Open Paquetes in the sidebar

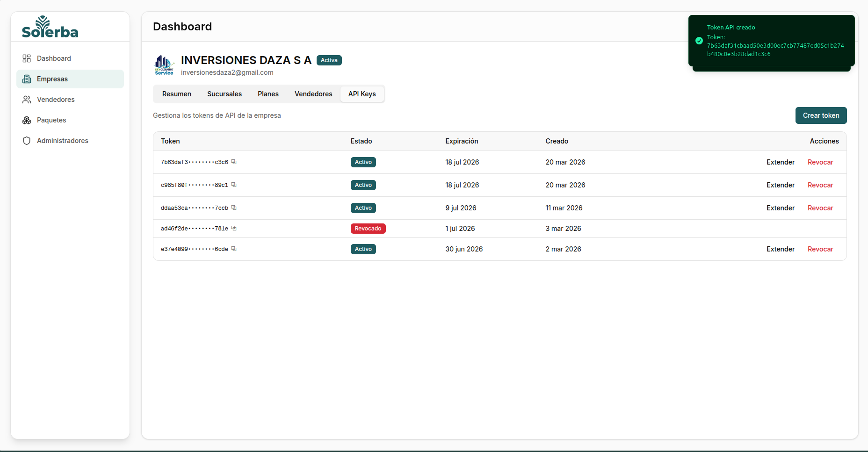(x=51, y=120)
